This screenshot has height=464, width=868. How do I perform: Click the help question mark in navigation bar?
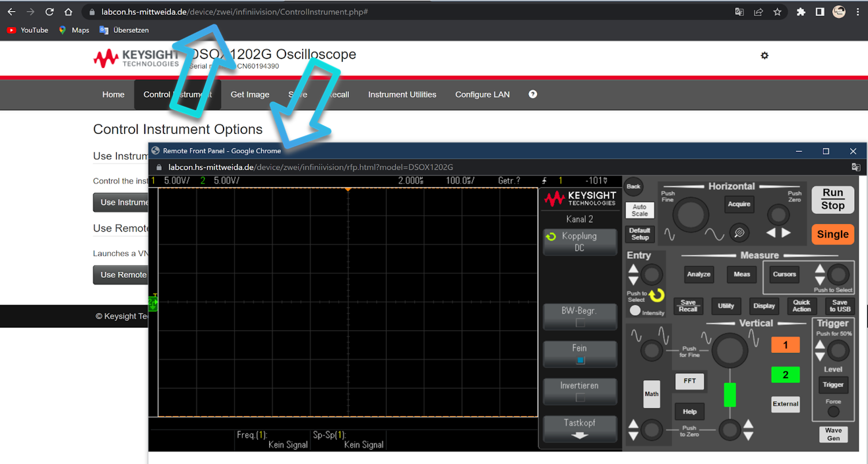(x=532, y=94)
